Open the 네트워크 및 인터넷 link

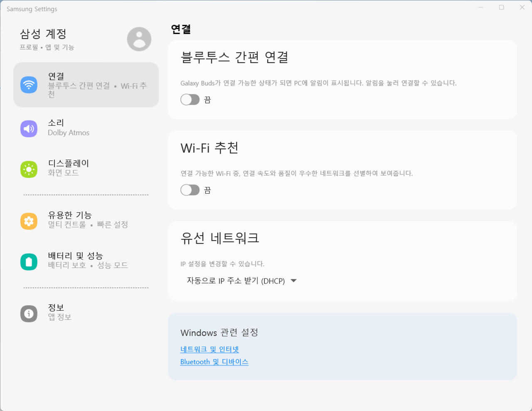coord(209,349)
